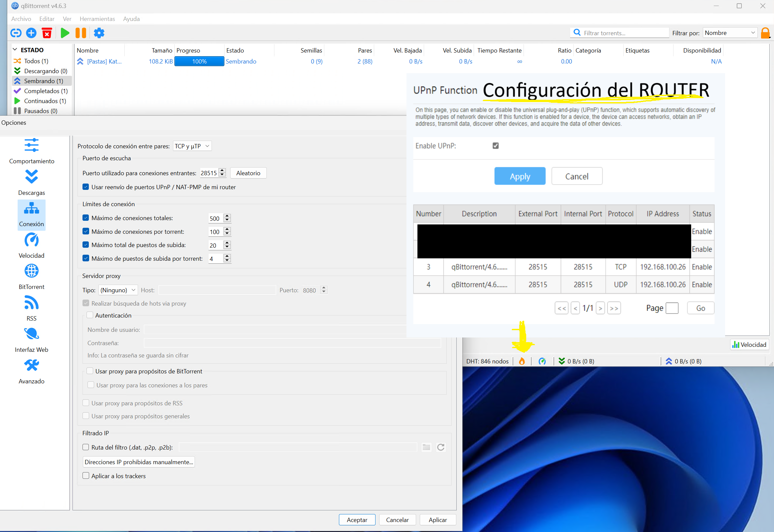Open Filtrar por Nombre dropdown
Screen dimensions: 774x532
(x=730, y=33)
